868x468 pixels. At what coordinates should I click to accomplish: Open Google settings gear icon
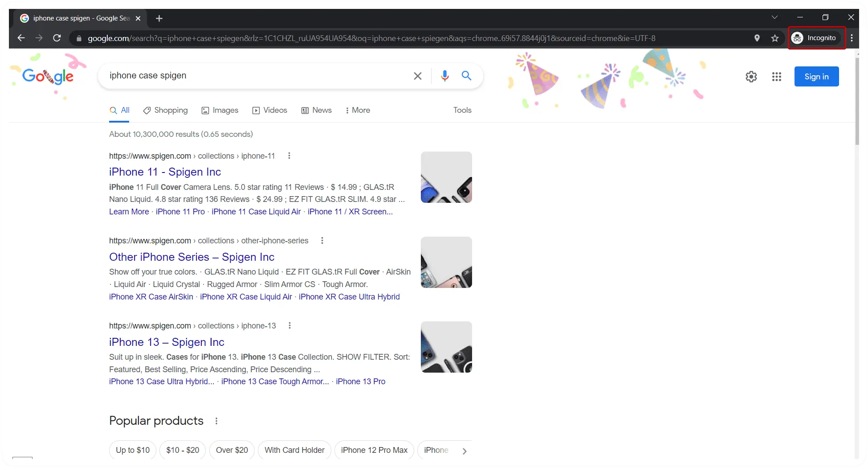click(751, 77)
